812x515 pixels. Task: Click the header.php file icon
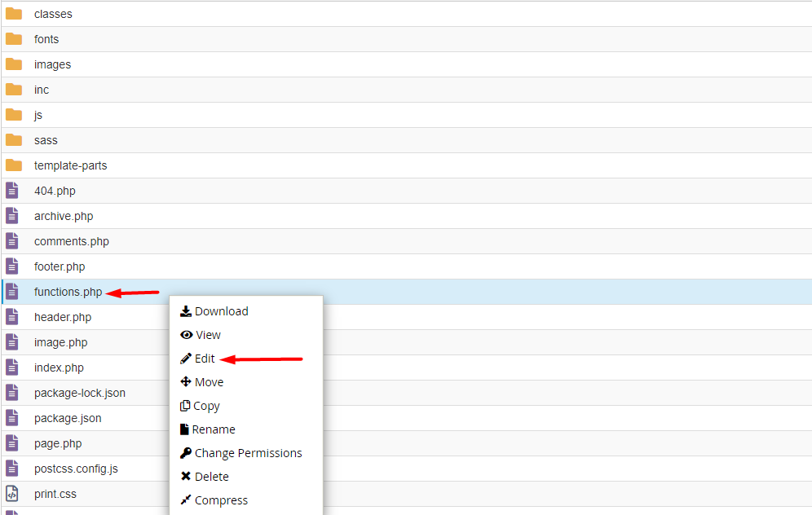(12, 317)
